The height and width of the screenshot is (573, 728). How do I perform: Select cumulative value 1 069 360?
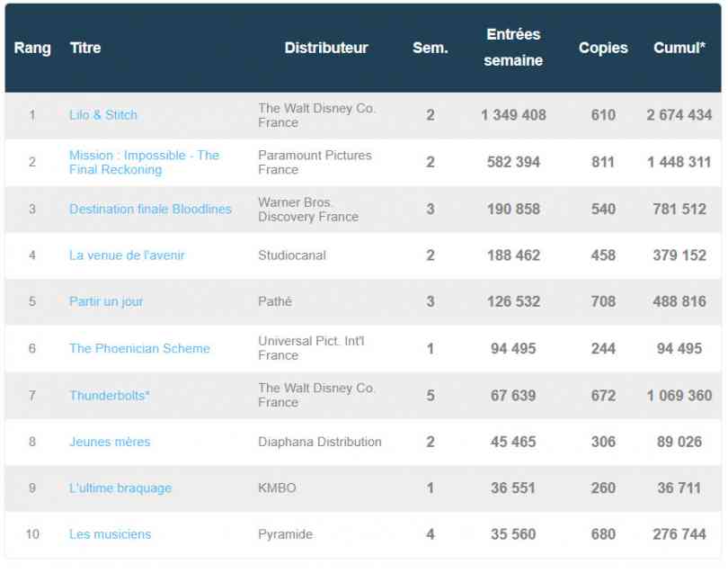[x=679, y=396]
